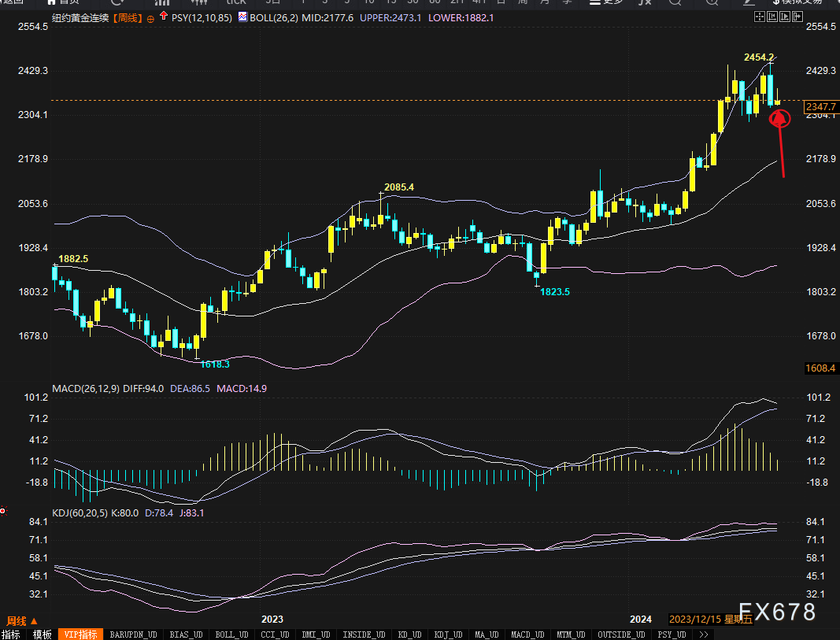Click the red up-arrow icon before PSY
This screenshot has width=840, height=640.
tap(163, 16)
